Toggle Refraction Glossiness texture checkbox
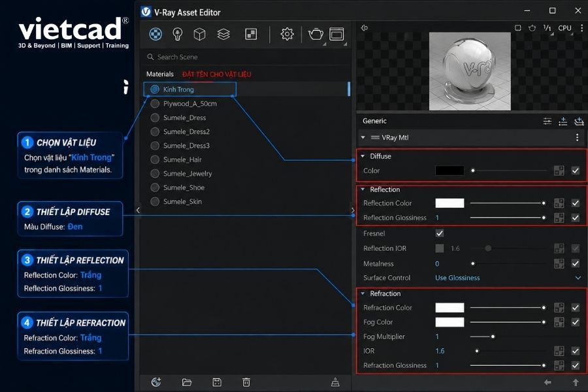 tap(575, 365)
